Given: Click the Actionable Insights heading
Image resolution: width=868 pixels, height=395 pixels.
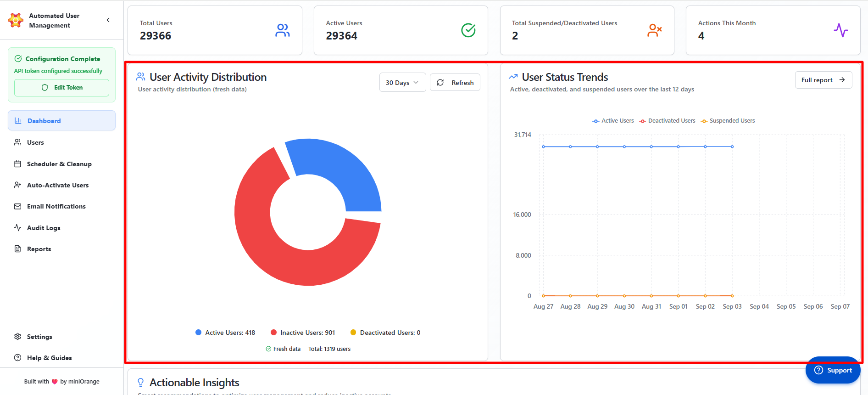Looking at the screenshot, I should coord(195,383).
